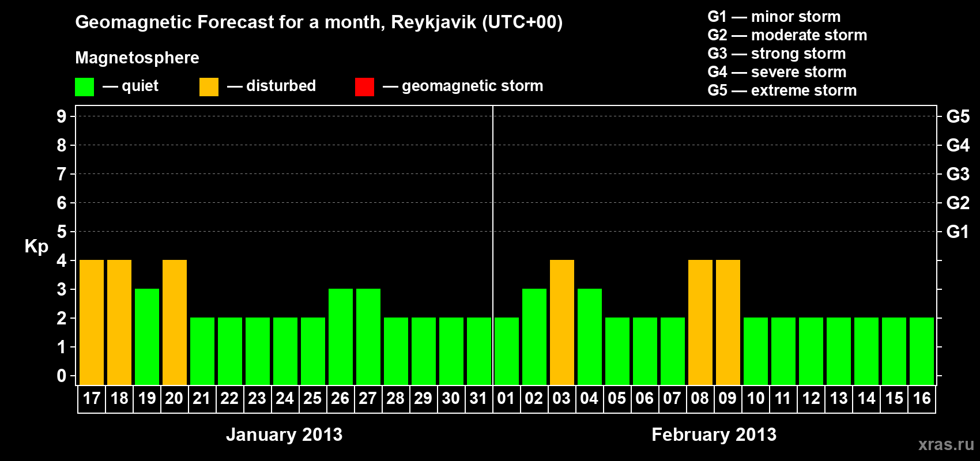Click date label 25 on the axis
Viewport: 980px width, 461px height.
tap(312, 399)
